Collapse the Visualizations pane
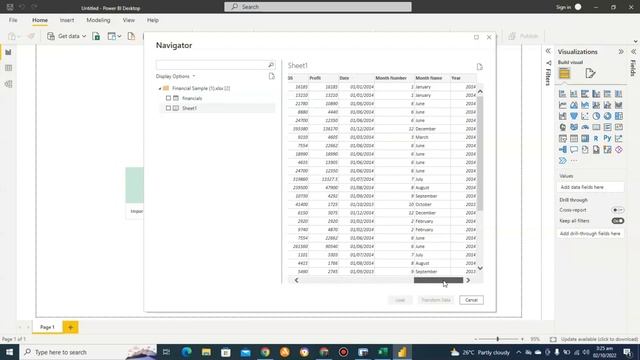 pos(621,52)
